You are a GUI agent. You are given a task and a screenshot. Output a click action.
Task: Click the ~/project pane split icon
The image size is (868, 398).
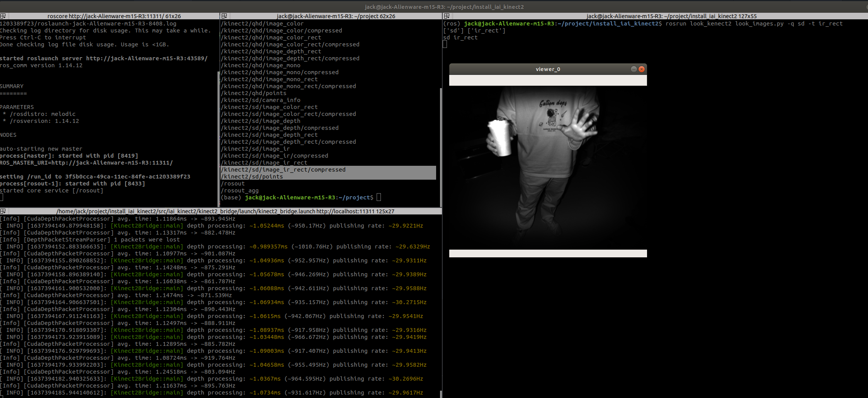point(224,16)
